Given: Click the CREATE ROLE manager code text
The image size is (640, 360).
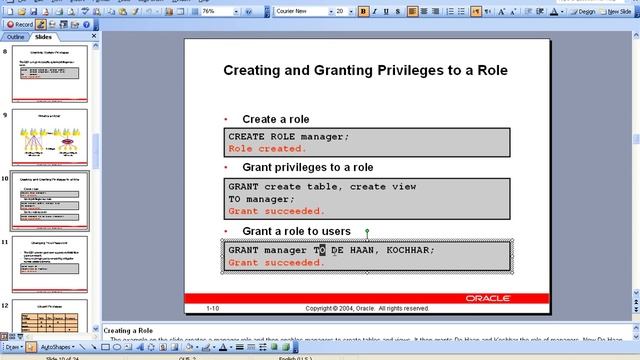Looking at the screenshot, I should click(x=289, y=137).
